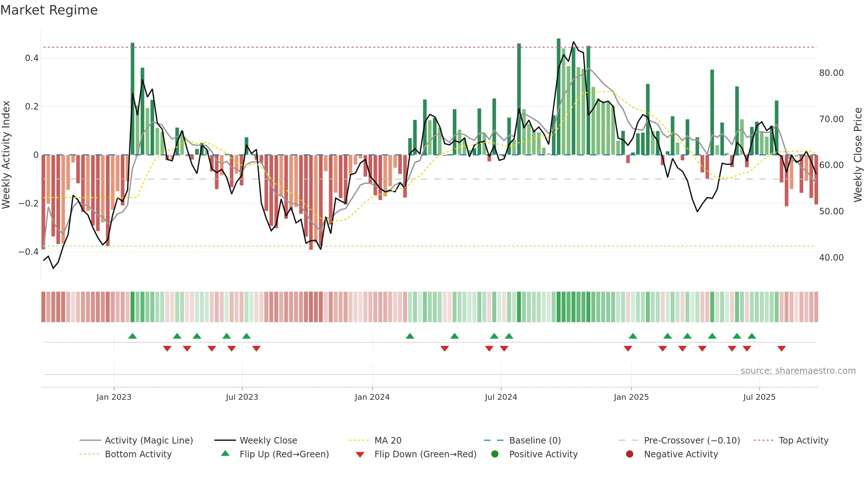Click the Market Regime chart title

click(x=49, y=10)
